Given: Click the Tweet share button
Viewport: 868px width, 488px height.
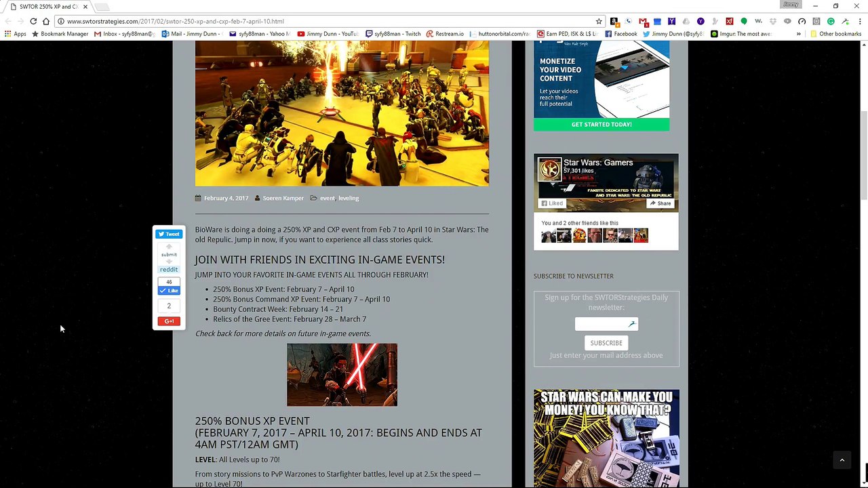Looking at the screenshot, I should (x=169, y=235).
